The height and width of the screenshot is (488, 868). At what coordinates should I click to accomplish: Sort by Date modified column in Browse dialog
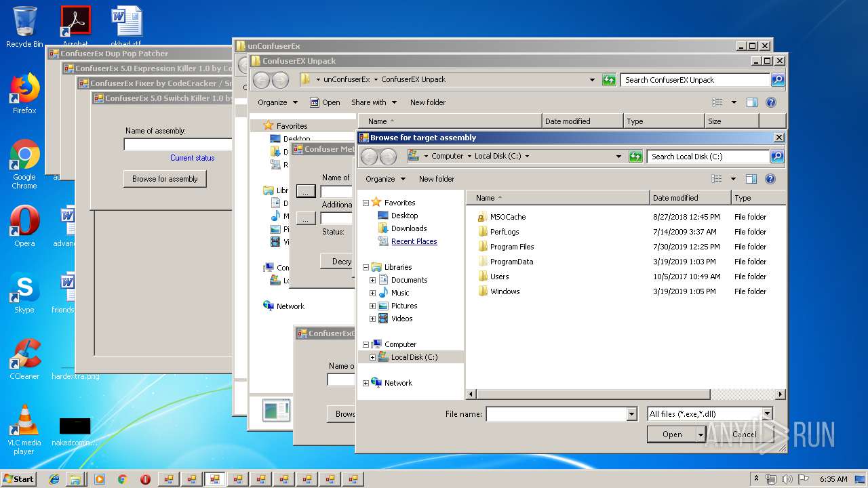[690, 198]
